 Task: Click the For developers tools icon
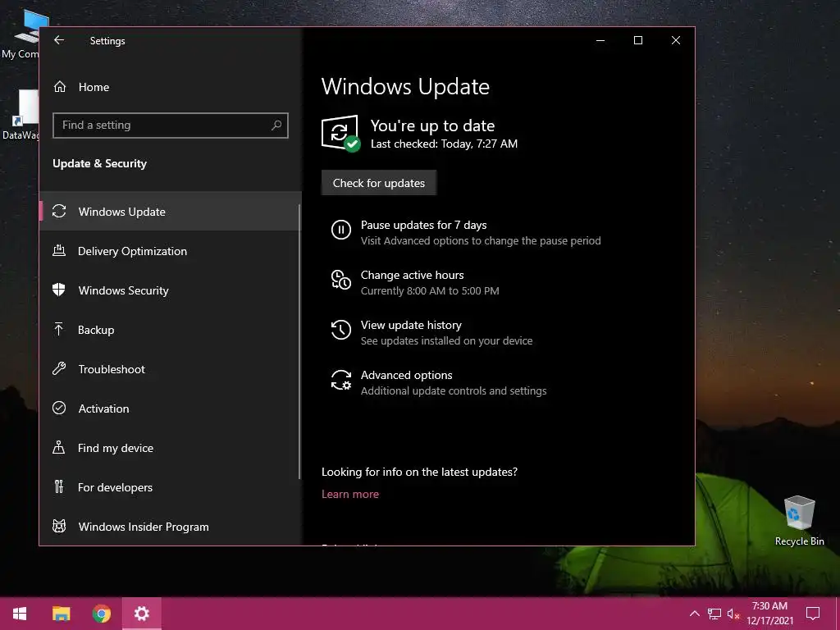click(x=59, y=486)
